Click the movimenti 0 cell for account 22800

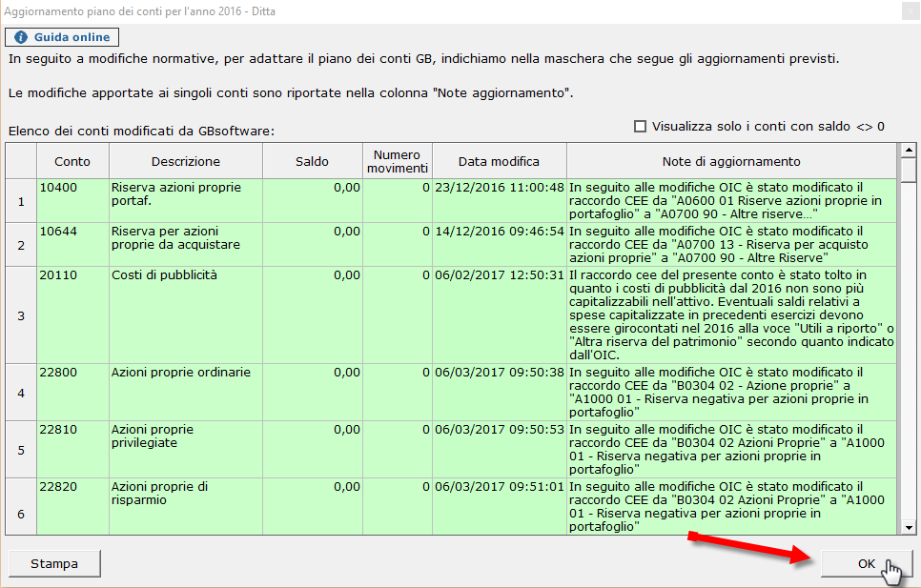pyautogui.click(x=398, y=392)
